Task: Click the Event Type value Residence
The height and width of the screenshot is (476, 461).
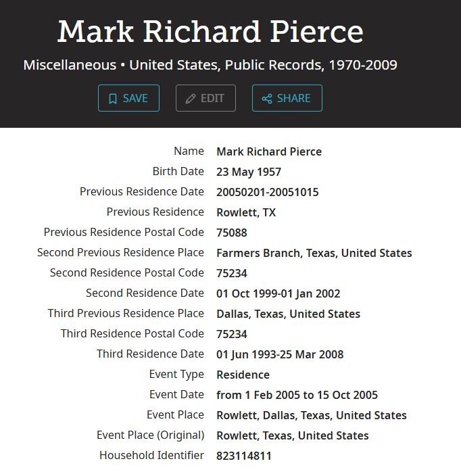Action: tap(243, 375)
